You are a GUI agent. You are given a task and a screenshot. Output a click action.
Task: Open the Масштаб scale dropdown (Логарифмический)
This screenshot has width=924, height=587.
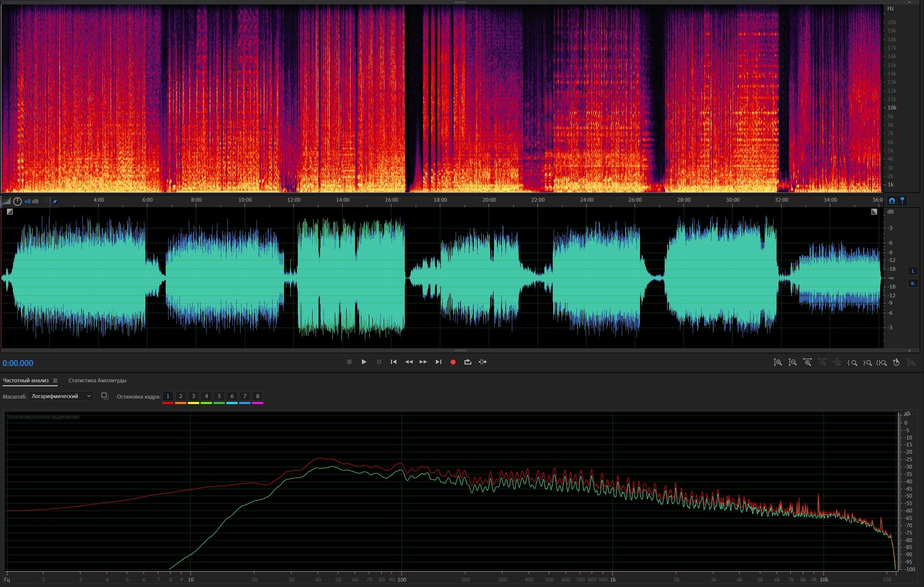click(x=61, y=396)
